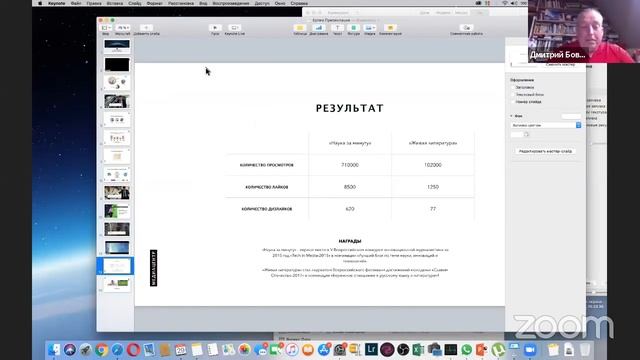Open the Keynote menu in menu bar
Screen dimensions: 640x360
(x=57, y=3)
